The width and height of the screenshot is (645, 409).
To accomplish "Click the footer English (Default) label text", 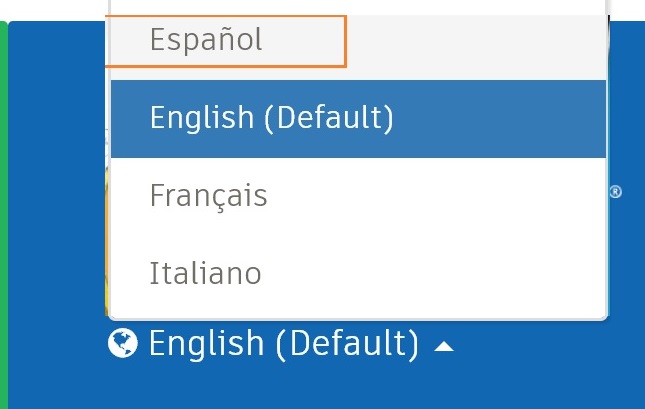I will click(x=284, y=343).
